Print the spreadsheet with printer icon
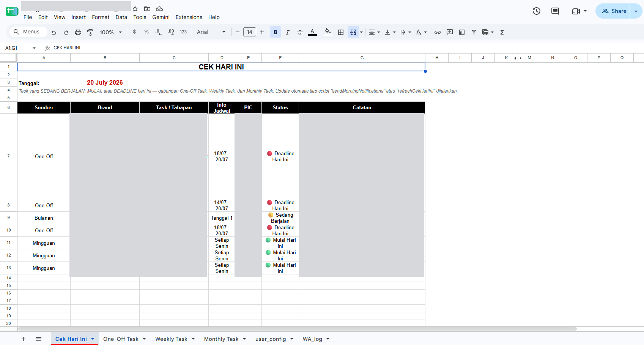The image size is (644, 345). (x=78, y=32)
